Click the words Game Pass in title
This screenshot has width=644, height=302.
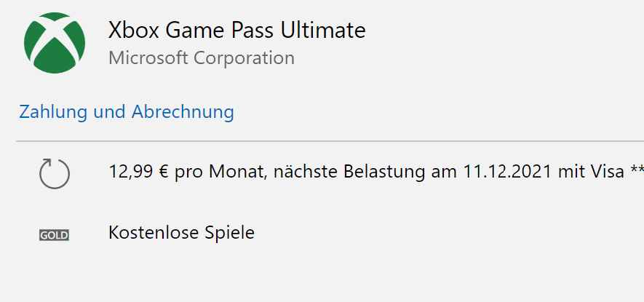point(223,31)
